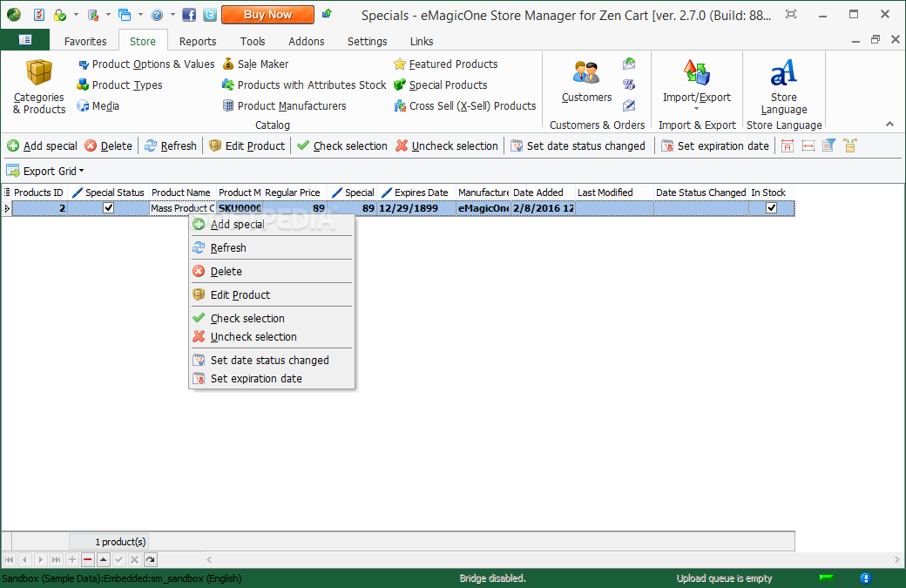Image resolution: width=906 pixels, height=588 pixels.
Task: Open Categories & Products
Action: (38, 86)
